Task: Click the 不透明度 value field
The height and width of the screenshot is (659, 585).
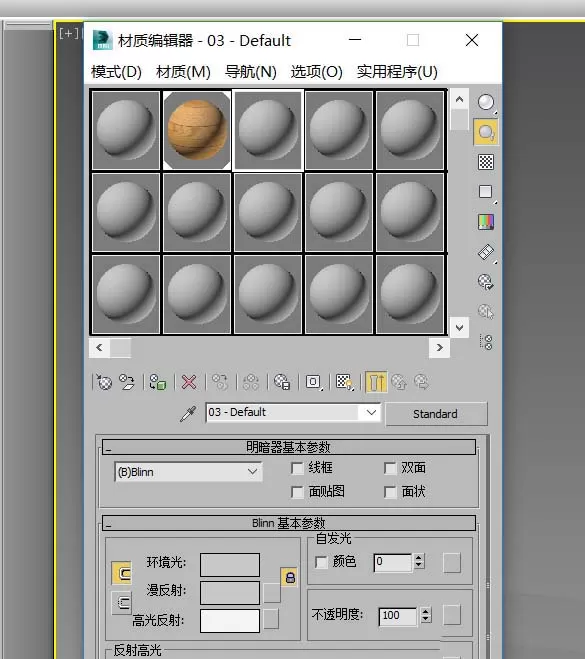Action: 398,616
